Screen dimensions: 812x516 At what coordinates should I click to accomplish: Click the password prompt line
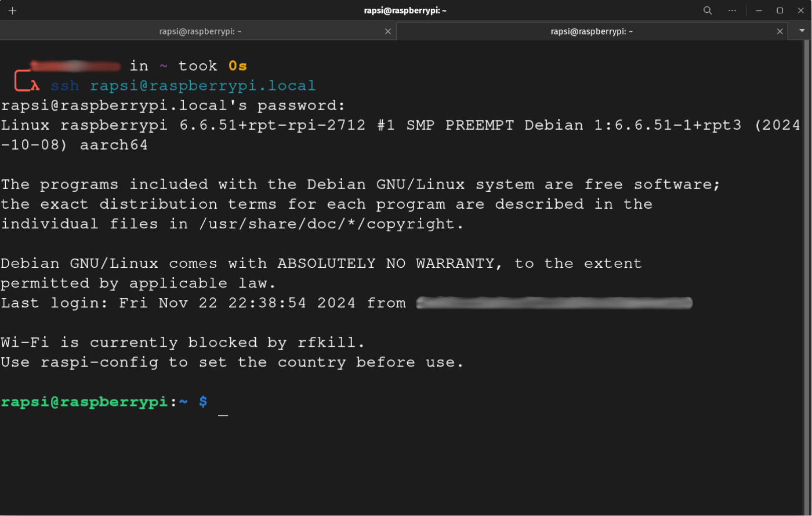click(x=173, y=106)
